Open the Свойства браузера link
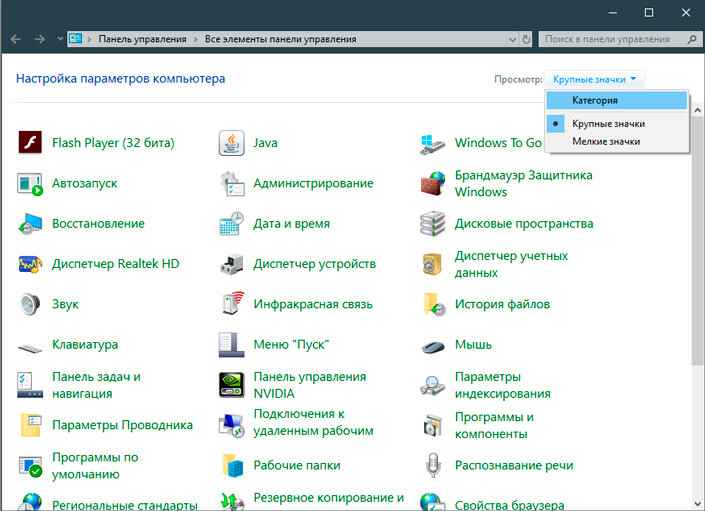 tap(509, 505)
